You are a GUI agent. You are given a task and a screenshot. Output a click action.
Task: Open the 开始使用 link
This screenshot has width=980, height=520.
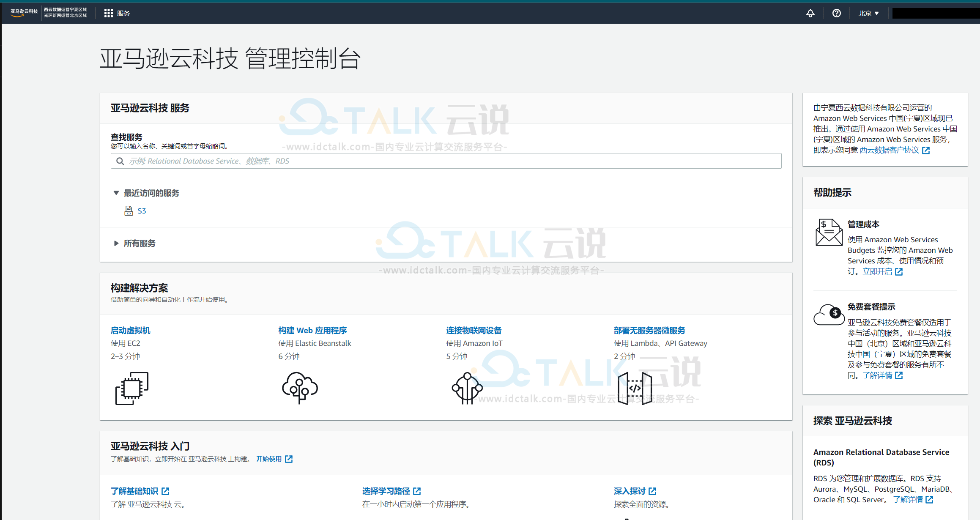point(269,459)
